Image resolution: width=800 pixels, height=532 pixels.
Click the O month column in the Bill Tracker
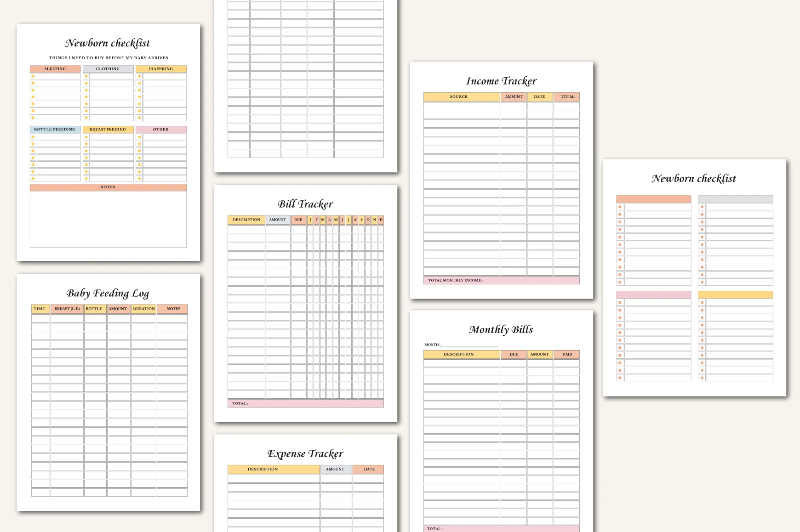point(368,220)
